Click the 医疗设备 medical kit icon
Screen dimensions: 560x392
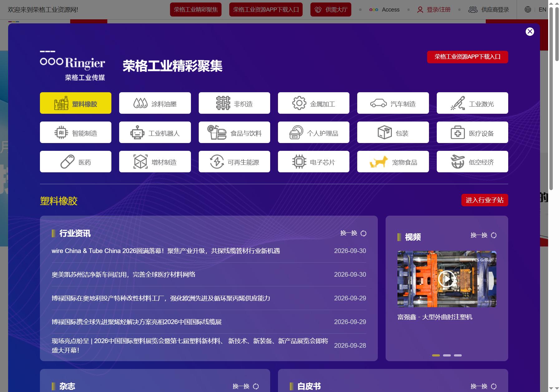pyautogui.click(x=458, y=132)
